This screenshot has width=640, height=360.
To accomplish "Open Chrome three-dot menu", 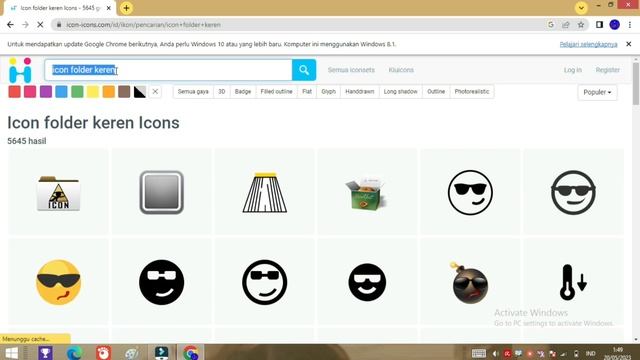I will click(x=630, y=25).
